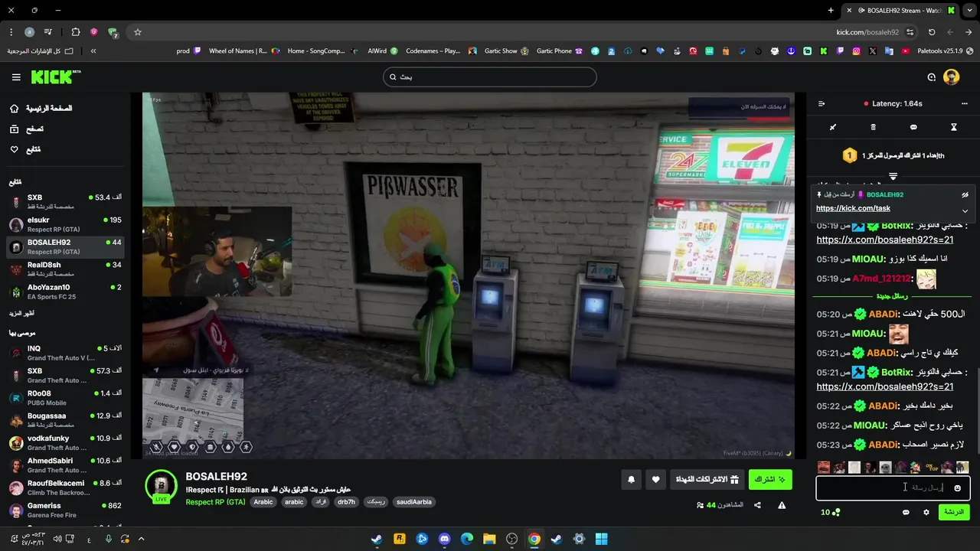Open the chat three-dots options menu
Viewport: 980px width, 551px height.
tap(964, 103)
